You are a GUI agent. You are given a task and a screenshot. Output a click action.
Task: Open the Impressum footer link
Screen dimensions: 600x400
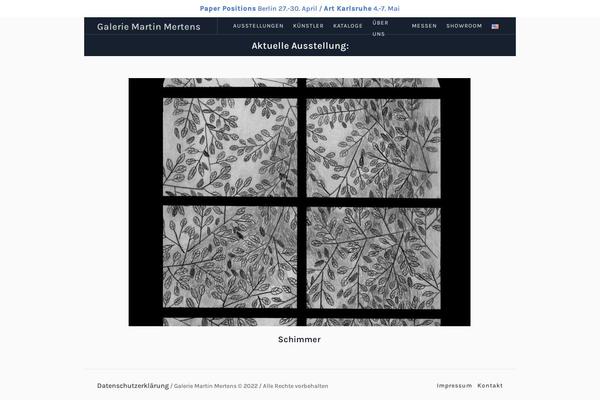click(x=454, y=385)
